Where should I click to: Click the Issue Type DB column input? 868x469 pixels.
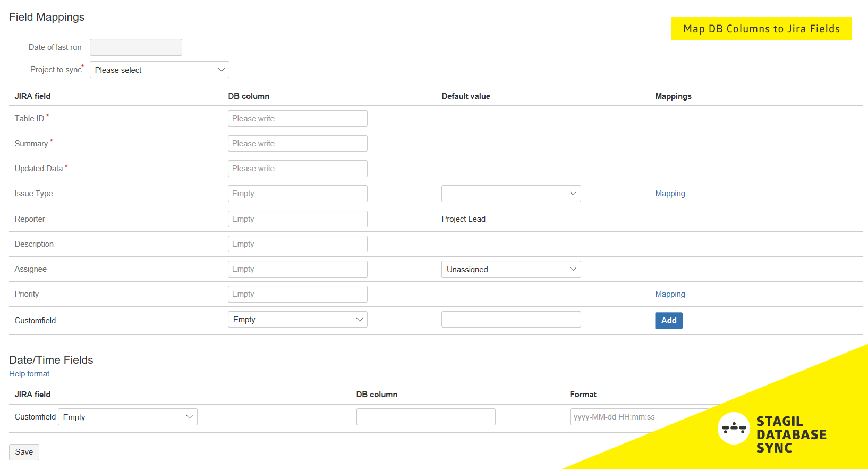297,194
